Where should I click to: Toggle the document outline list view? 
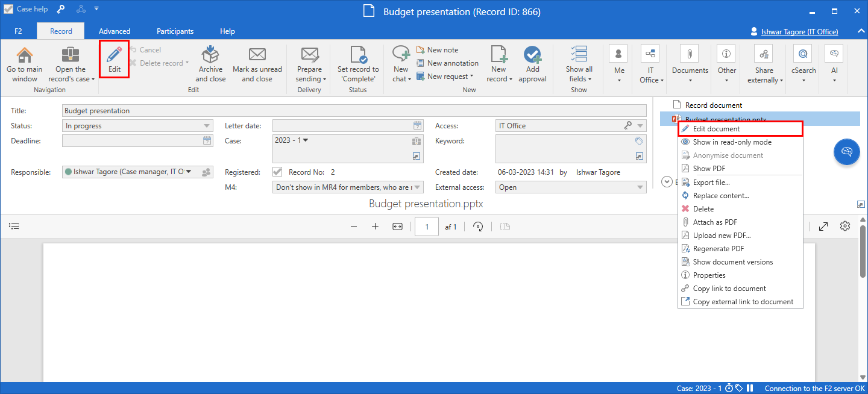click(14, 227)
